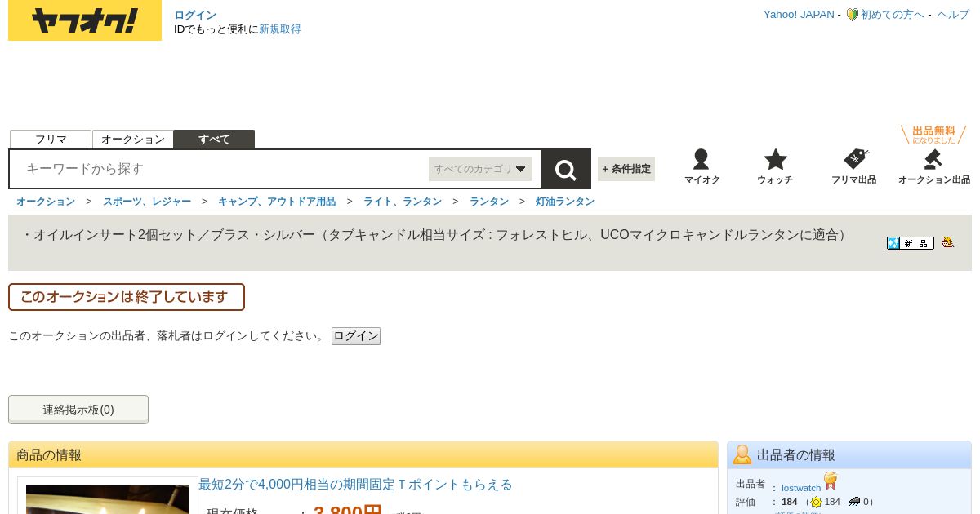Image resolution: width=980 pixels, height=514 pixels.
Task: Click the beginner mark icon before 初めての方へ
Action: coord(852,15)
